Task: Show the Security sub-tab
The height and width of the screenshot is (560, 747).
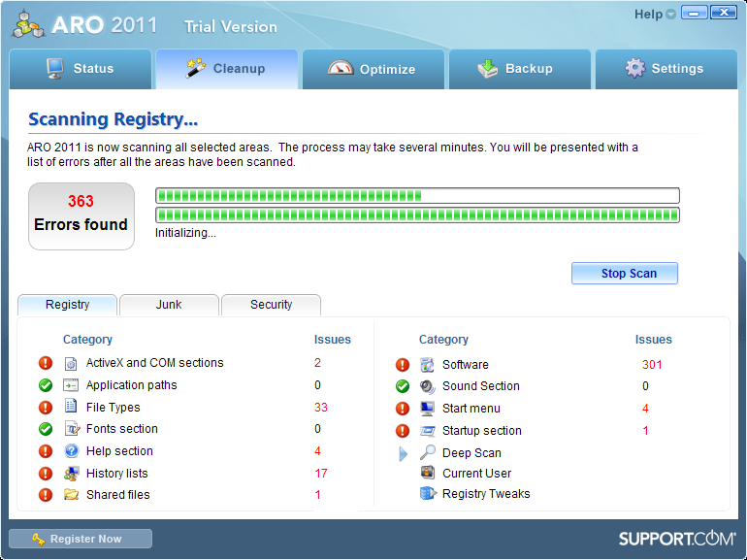Action: [x=271, y=305]
